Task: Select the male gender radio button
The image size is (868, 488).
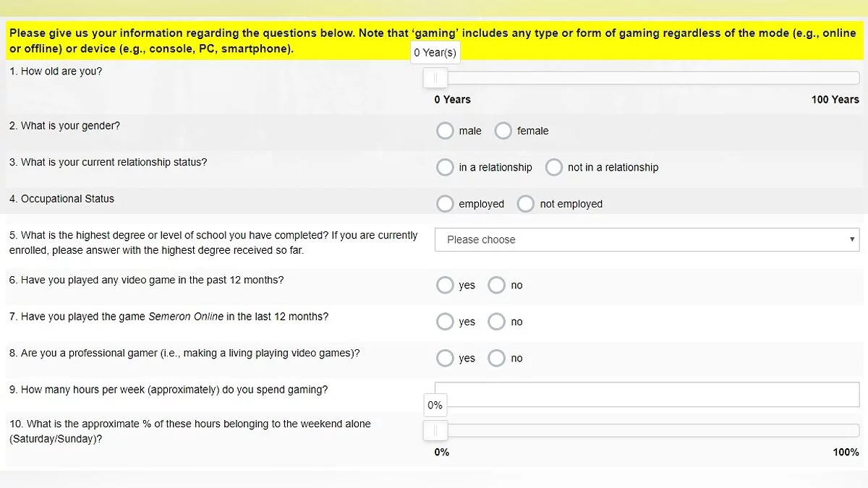Action: click(445, 131)
